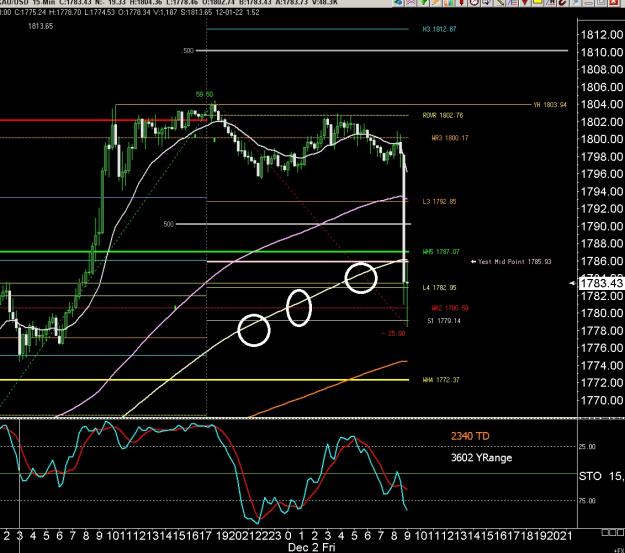Image resolution: width=625 pixels, height=553 pixels.
Task: Click the 75.00 stochastic level label
Action: click(x=587, y=501)
